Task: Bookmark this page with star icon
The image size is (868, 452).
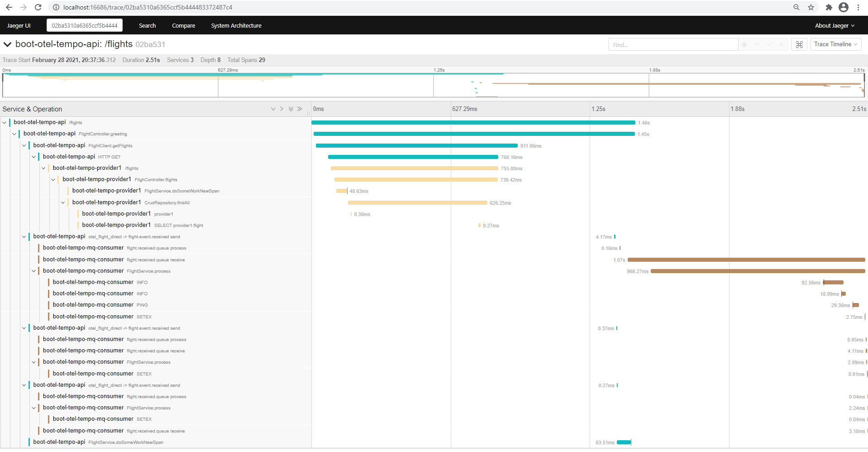Action: click(811, 7)
